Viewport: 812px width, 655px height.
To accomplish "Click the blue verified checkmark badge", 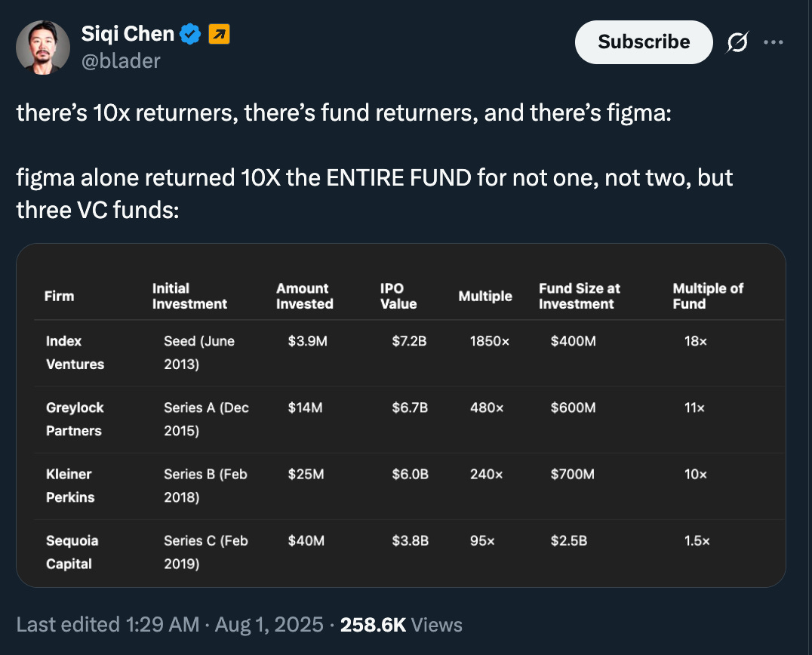I will 190,34.
